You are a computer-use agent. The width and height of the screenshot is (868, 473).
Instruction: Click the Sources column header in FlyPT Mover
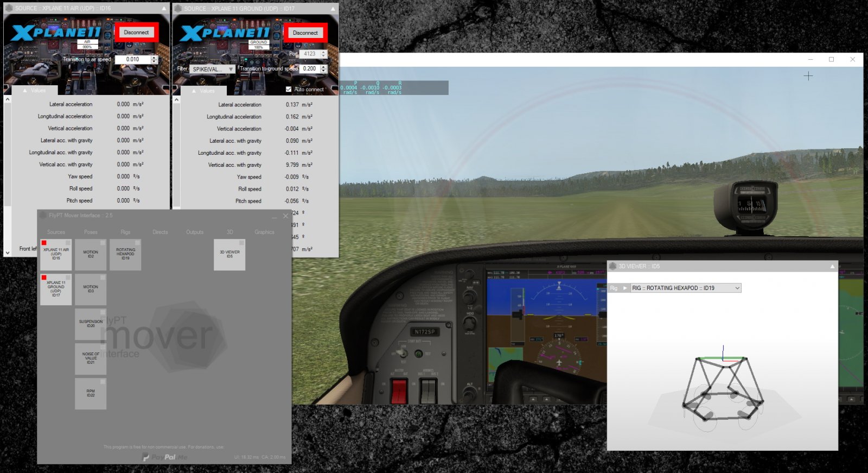click(56, 232)
